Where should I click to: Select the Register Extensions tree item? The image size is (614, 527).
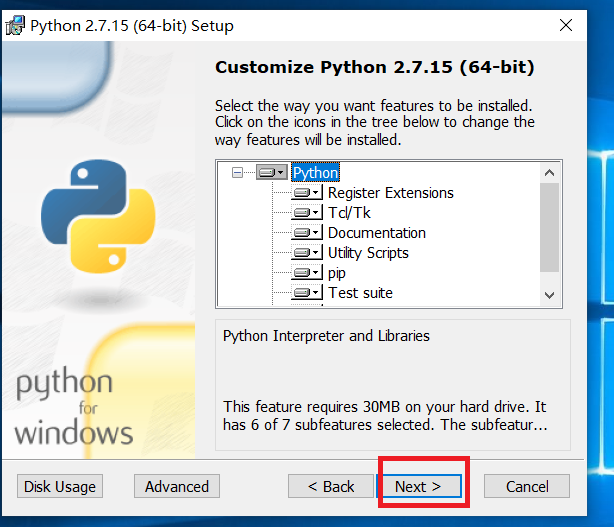pos(390,193)
